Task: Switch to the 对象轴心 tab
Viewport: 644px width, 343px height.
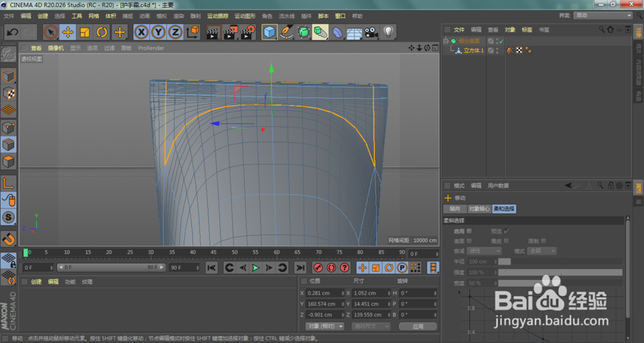Action: (x=478, y=209)
